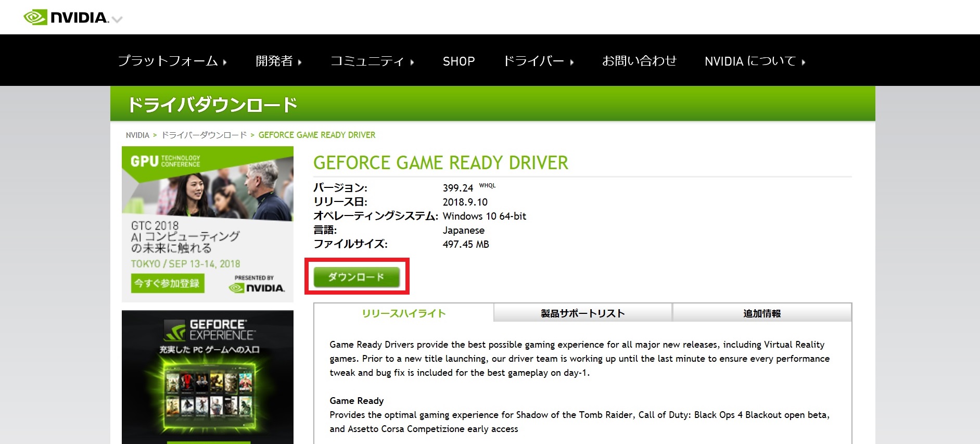
Task: Switch to 製品サポートリスト tab
Action: pos(583,313)
